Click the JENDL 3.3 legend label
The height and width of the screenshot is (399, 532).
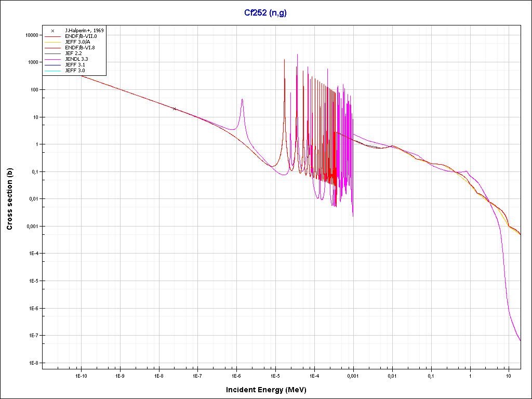point(76,59)
